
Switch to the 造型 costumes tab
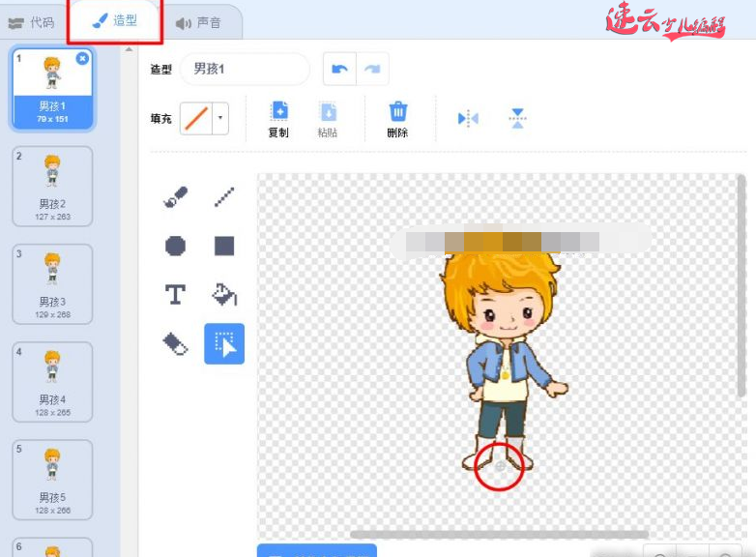pyautogui.click(x=115, y=20)
